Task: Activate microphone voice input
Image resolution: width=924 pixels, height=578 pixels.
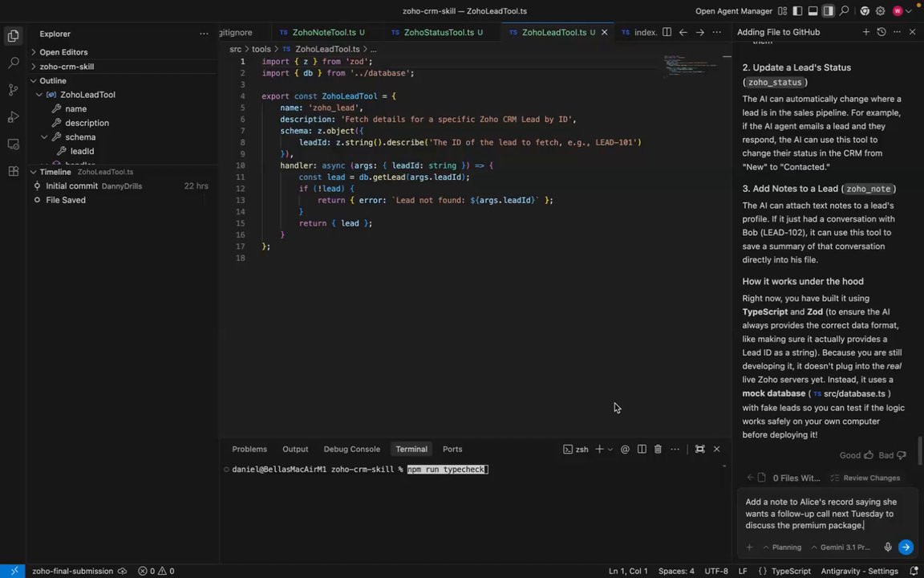Action: click(887, 547)
